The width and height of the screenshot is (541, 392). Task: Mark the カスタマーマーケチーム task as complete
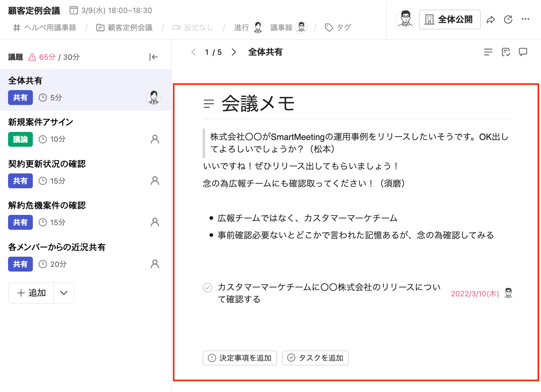point(208,288)
